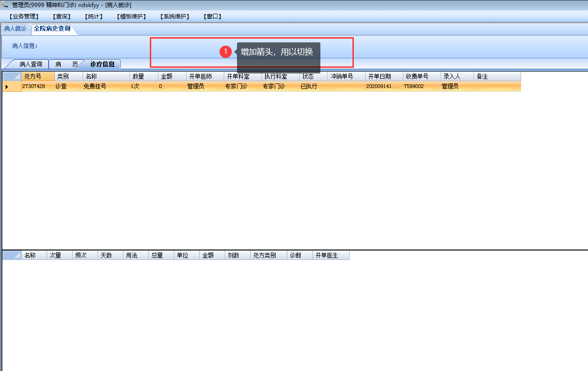Switch to the 病人就诊 tab

[16, 28]
